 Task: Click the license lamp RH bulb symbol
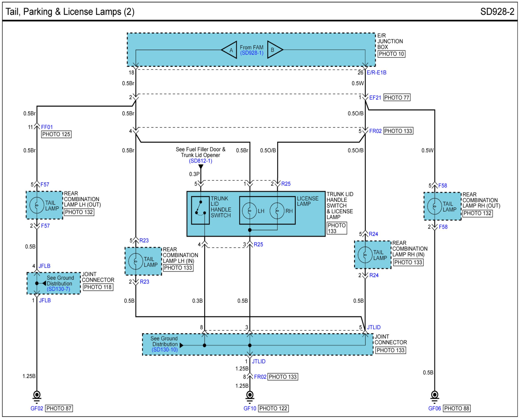pyautogui.click(x=277, y=211)
